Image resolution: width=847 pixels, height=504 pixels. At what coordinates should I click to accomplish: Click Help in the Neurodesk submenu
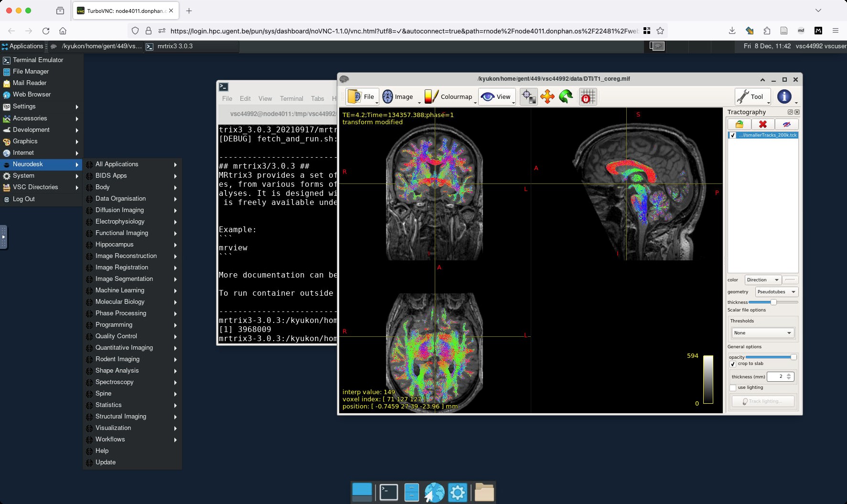click(x=132, y=451)
